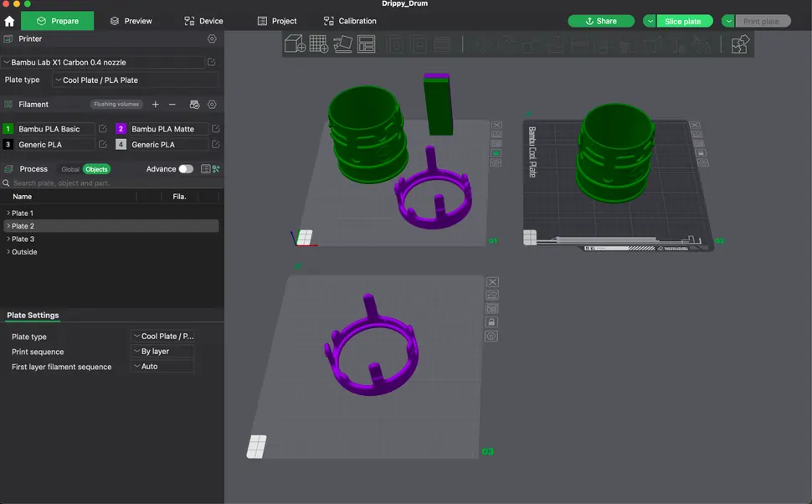Screen dimensions: 812x504
Task: Switch process scope to Global
Action: pos(70,169)
